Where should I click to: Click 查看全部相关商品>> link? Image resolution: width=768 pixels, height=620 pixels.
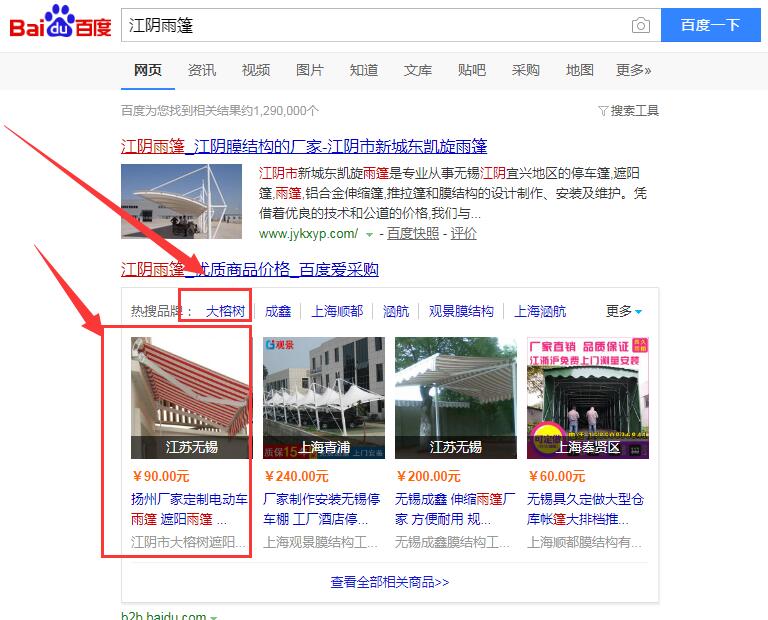pyautogui.click(x=389, y=581)
